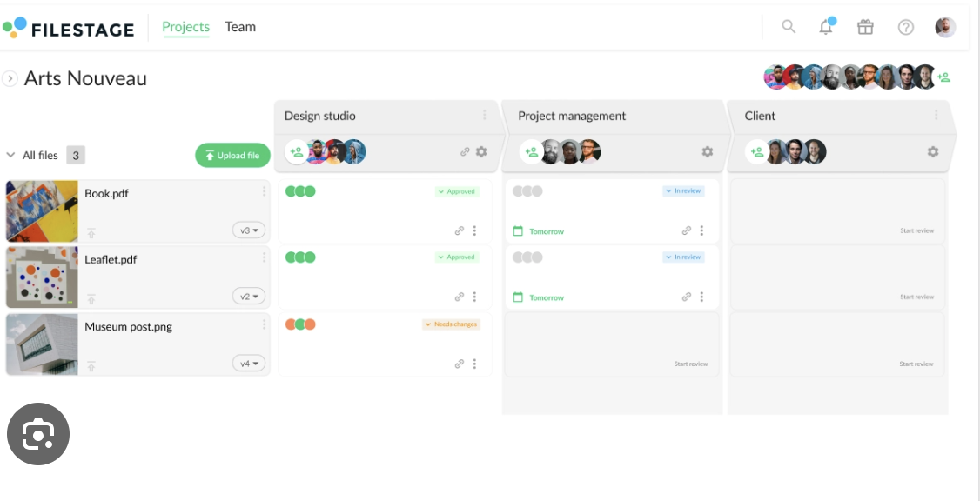
Task: Open the v3 version dropdown for Book.pdf
Action: pos(249,230)
